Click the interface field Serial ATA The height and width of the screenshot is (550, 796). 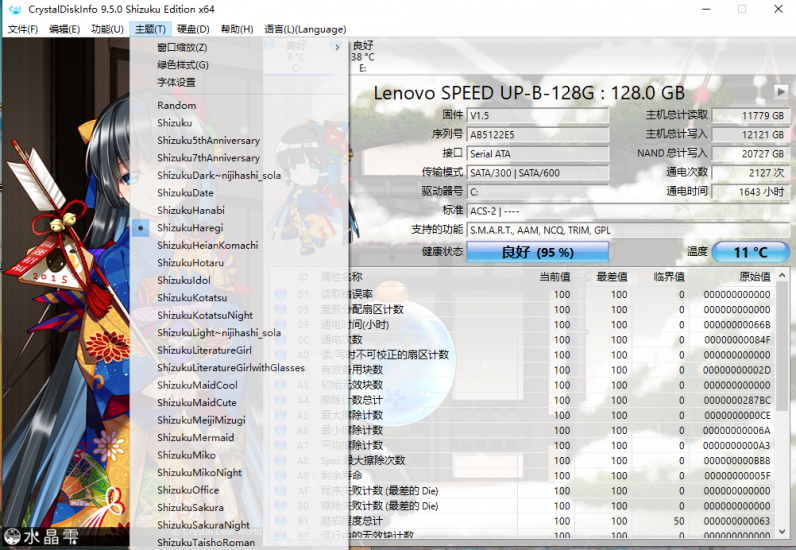coord(538,154)
